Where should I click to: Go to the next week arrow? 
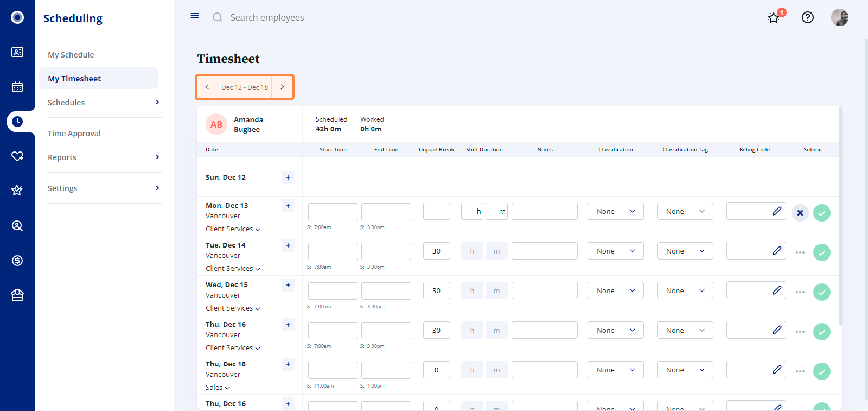pos(282,87)
